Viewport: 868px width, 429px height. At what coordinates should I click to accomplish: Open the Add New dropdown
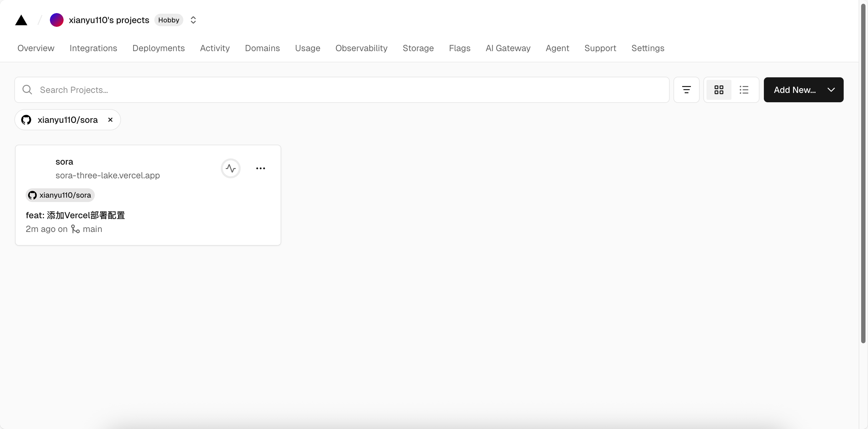(803, 90)
